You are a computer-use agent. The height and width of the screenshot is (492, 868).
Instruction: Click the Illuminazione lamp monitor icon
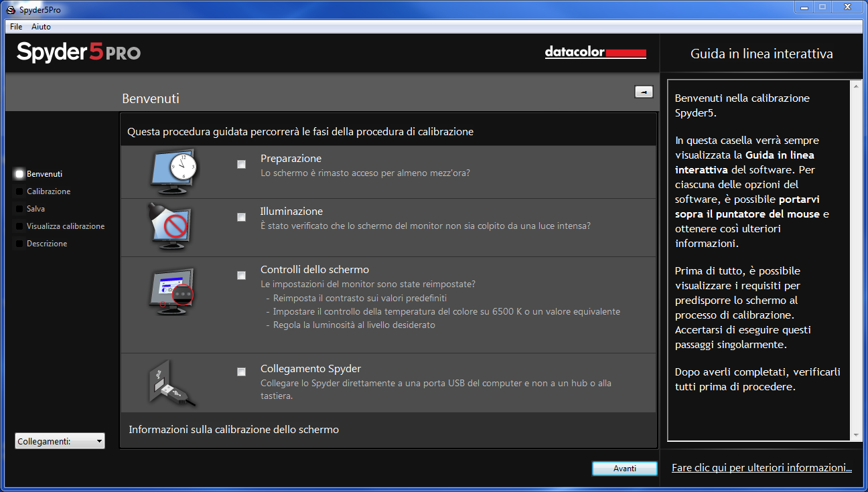coord(171,226)
